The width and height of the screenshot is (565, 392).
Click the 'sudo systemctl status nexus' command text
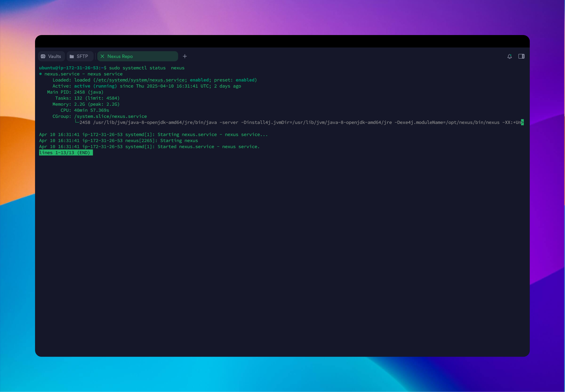(147, 68)
